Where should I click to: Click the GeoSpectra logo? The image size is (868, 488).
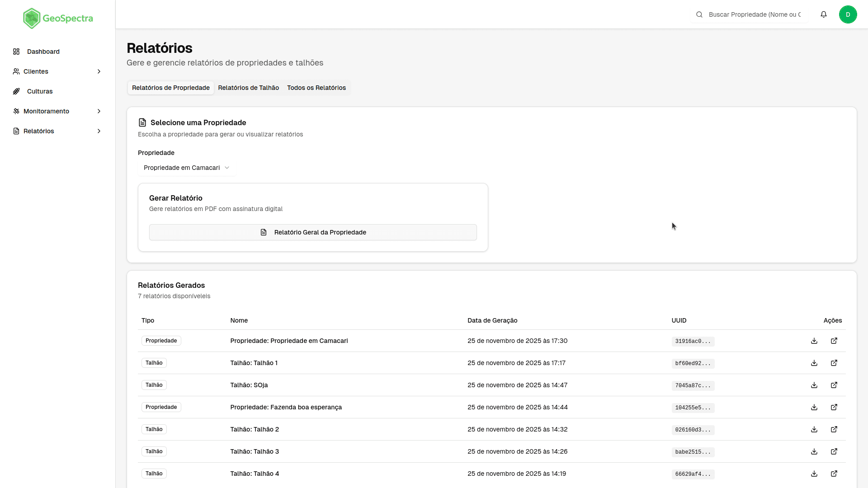[58, 18]
